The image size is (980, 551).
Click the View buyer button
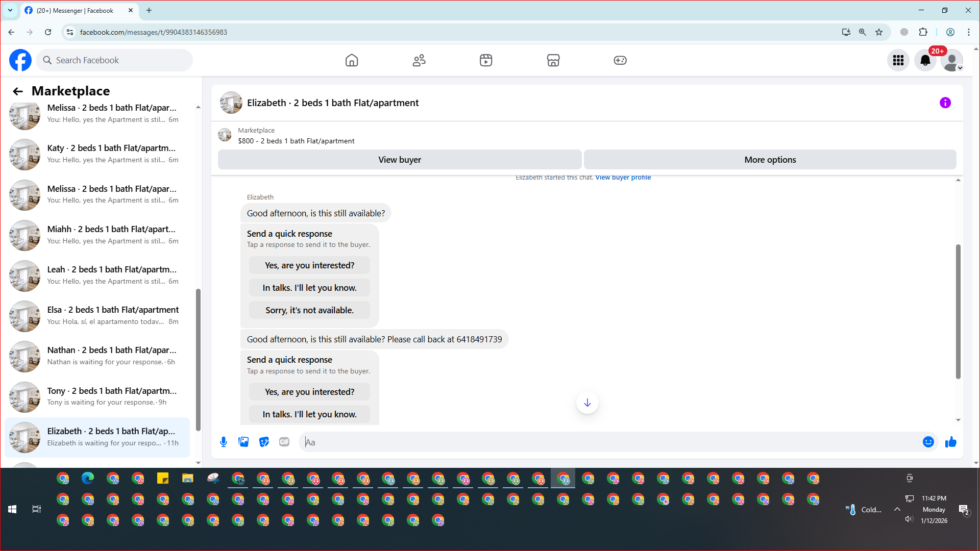399,160
